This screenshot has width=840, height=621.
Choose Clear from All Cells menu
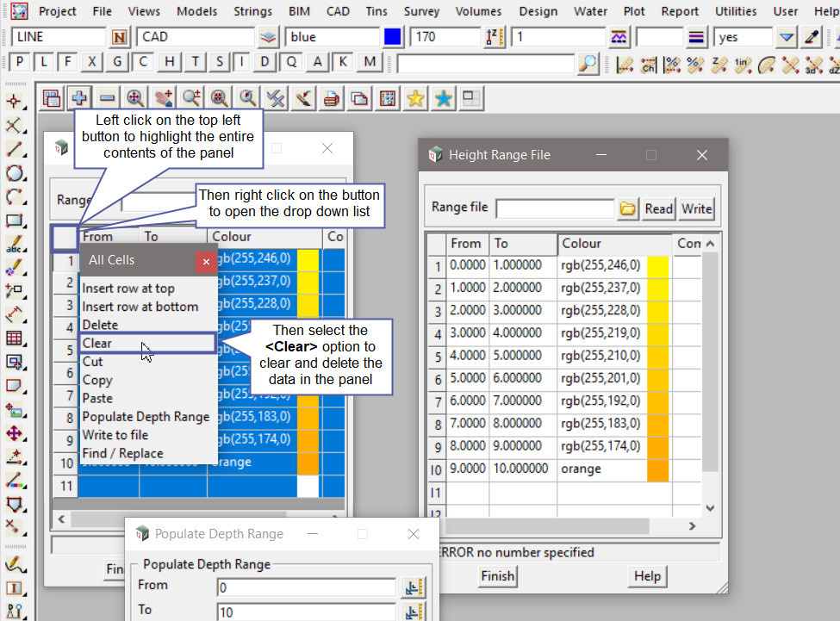click(x=97, y=343)
